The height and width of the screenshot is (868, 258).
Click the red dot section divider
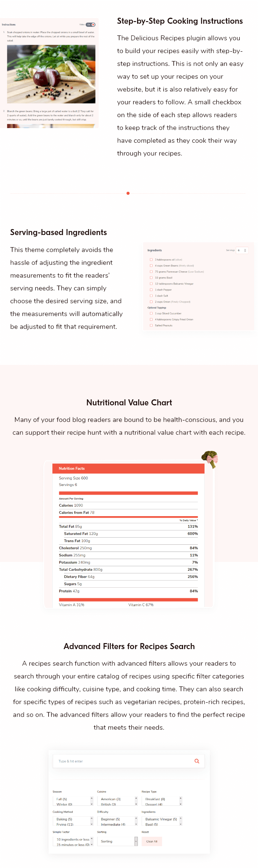click(128, 193)
